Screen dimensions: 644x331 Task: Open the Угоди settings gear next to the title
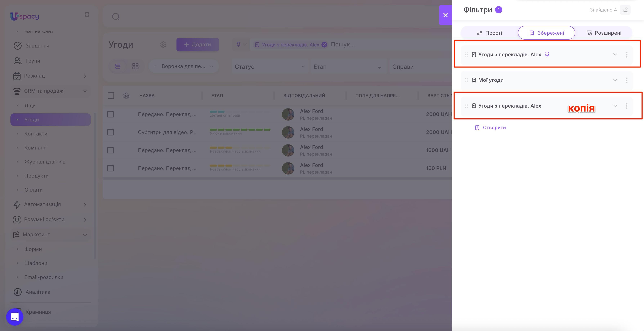point(163,45)
